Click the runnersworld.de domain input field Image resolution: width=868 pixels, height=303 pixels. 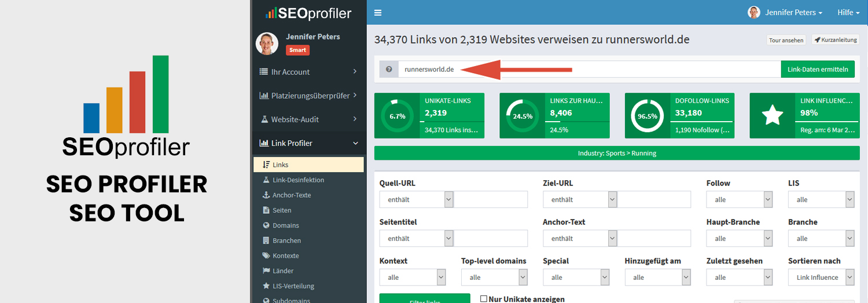(589, 70)
